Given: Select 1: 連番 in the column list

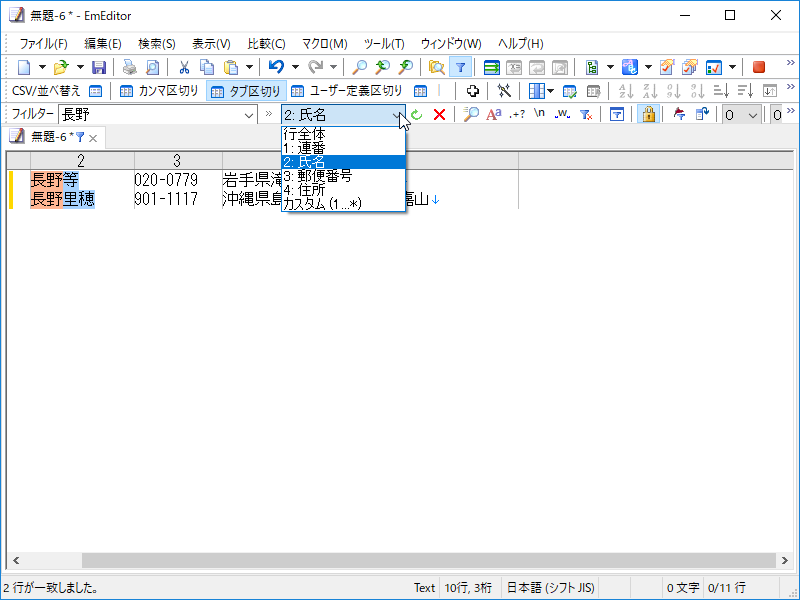Looking at the screenshot, I should coord(343,148).
